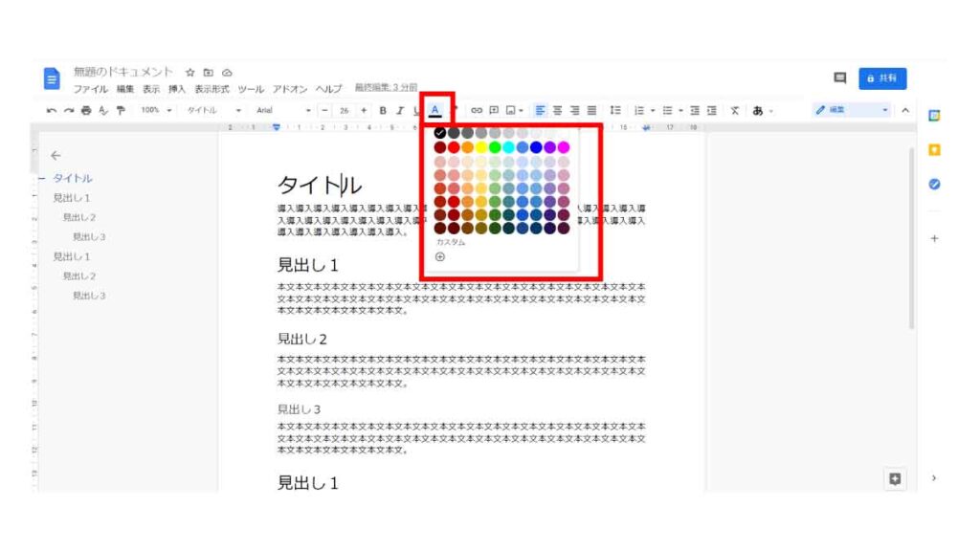Set left alignment
Screen dimensions: 980x551
pos(540,111)
